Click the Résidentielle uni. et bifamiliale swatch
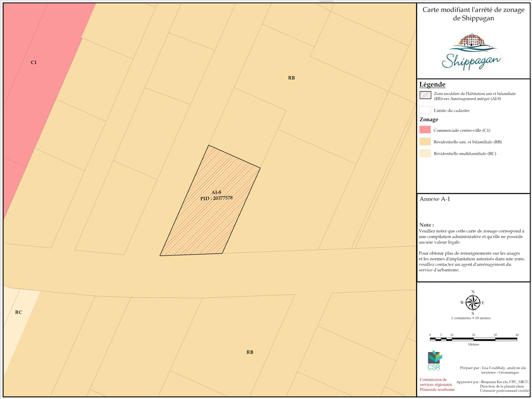 pyautogui.click(x=425, y=142)
